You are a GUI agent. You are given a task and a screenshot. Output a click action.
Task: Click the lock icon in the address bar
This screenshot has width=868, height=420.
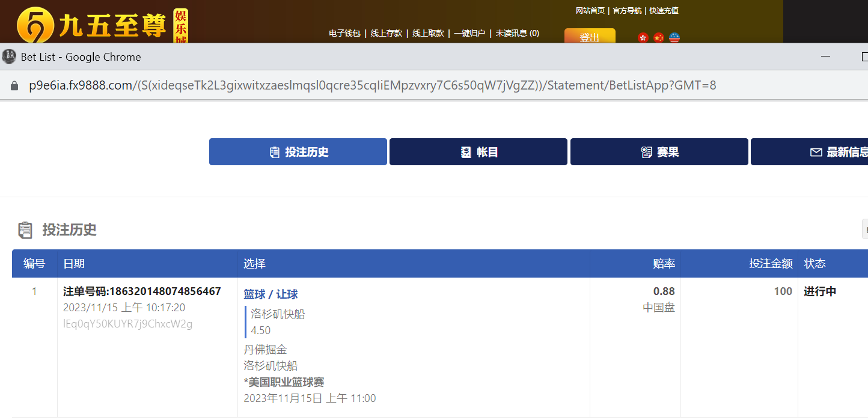click(x=15, y=85)
